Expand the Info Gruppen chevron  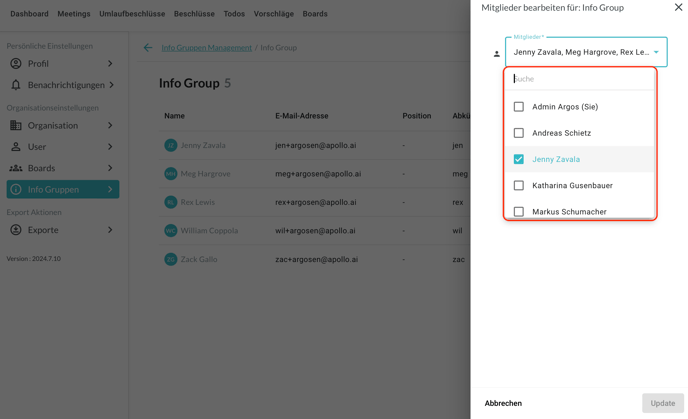(x=110, y=189)
